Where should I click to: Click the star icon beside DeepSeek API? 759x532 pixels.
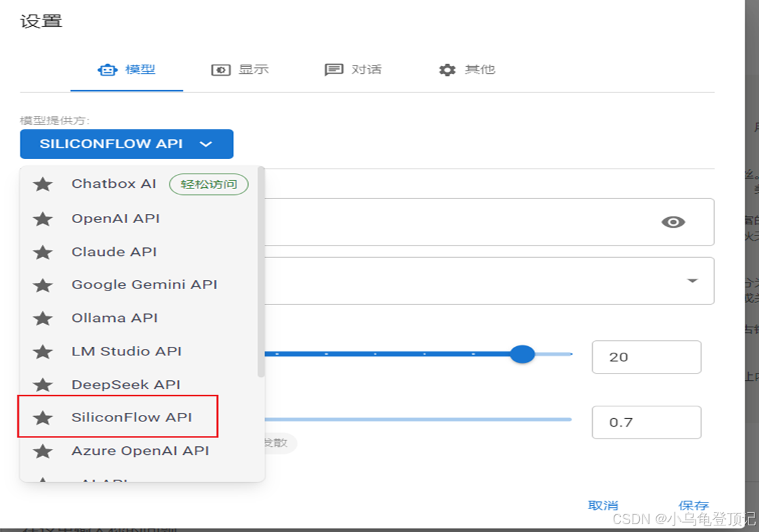coord(43,385)
